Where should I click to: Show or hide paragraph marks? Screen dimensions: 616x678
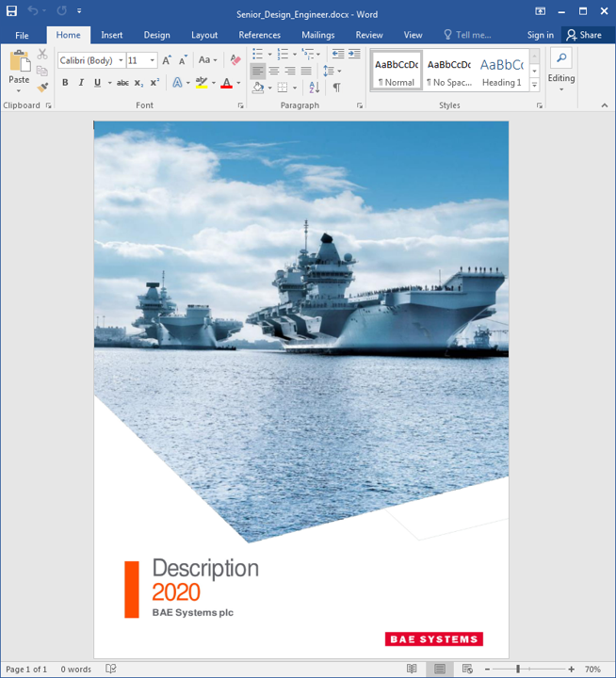click(336, 88)
